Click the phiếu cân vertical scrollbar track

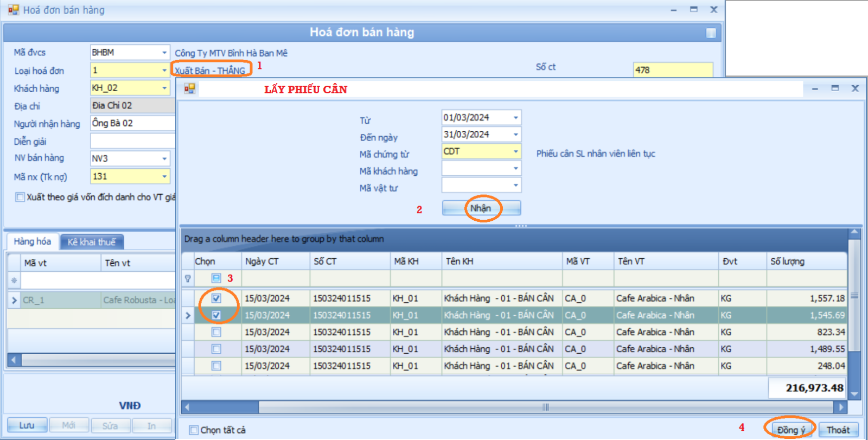click(854, 369)
